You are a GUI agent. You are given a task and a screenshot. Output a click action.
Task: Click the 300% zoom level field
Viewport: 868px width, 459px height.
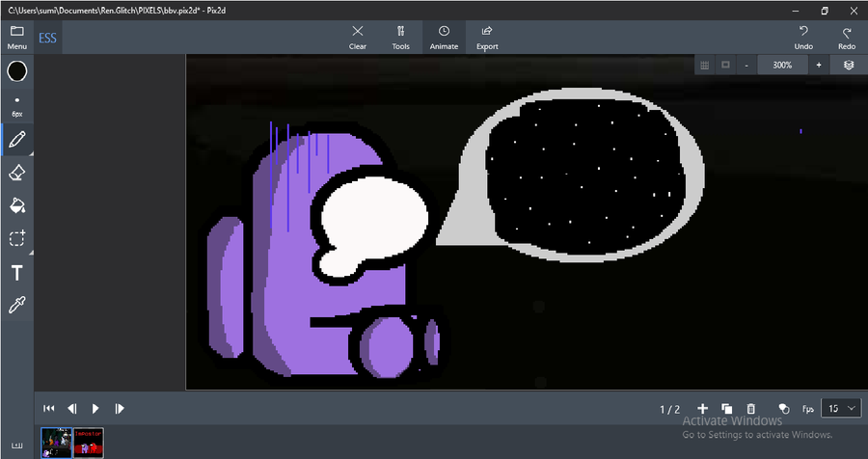click(782, 66)
